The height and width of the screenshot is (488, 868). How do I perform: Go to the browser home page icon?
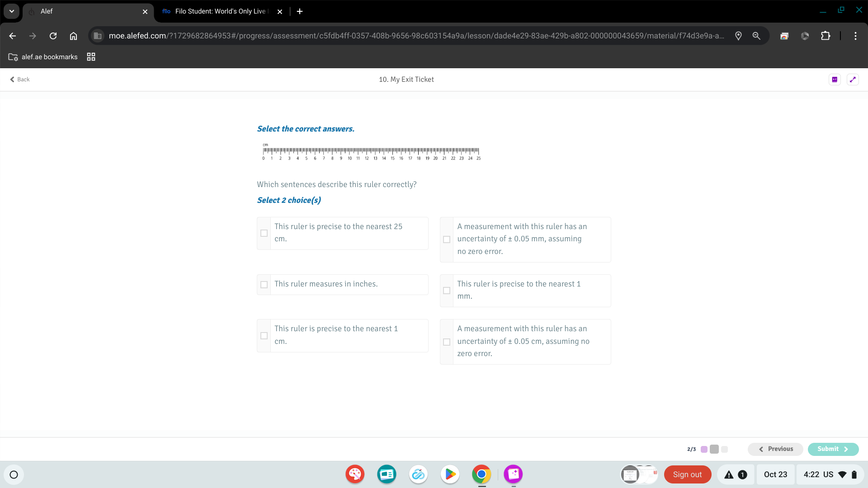(73, 36)
